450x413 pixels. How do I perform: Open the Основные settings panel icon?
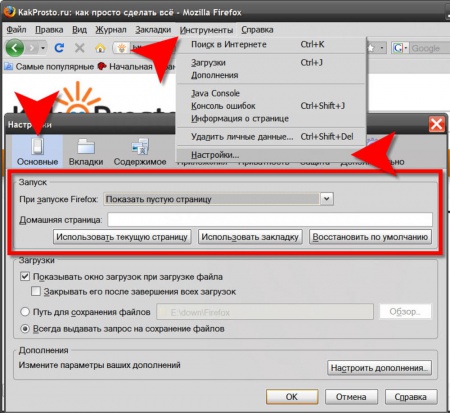point(37,147)
